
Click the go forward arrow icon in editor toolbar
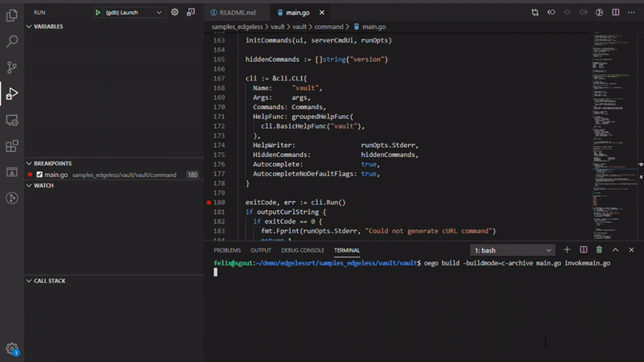[583, 13]
